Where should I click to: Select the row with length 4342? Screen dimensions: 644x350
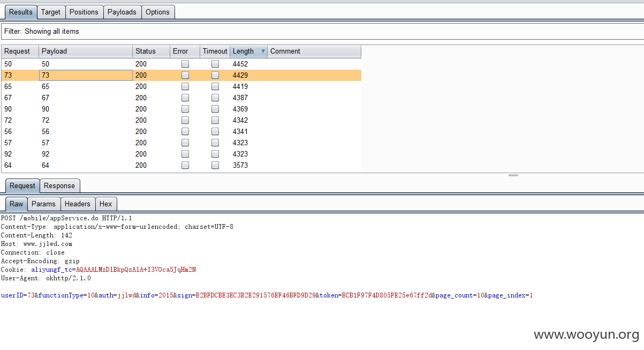181,120
